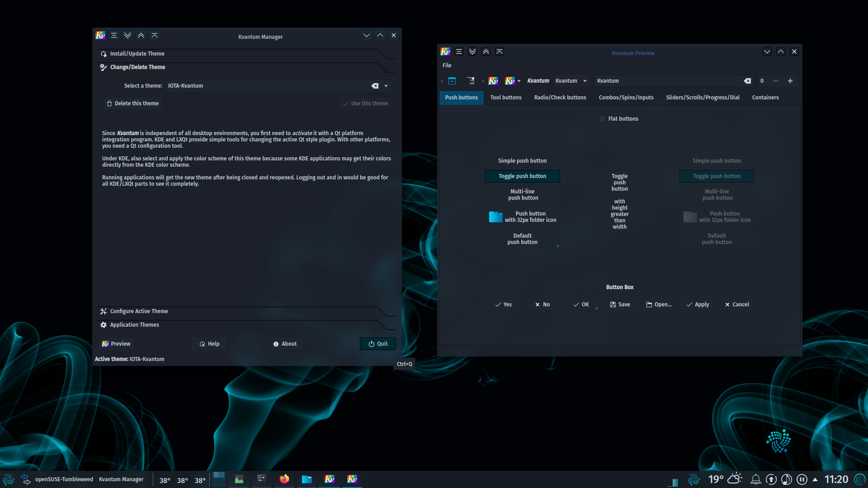Open the Firefox browser from the taskbar
The image size is (868, 488).
[284, 479]
